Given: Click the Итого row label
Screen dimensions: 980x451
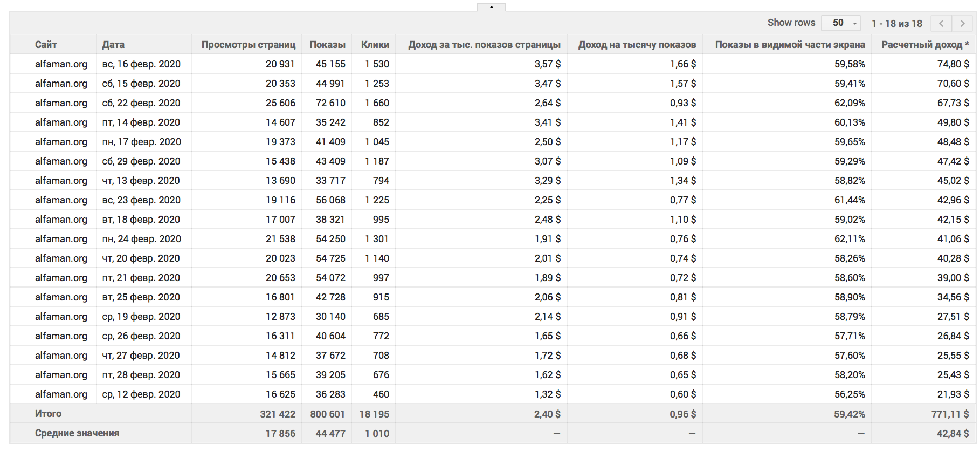Looking at the screenshot, I should [x=48, y=414].
